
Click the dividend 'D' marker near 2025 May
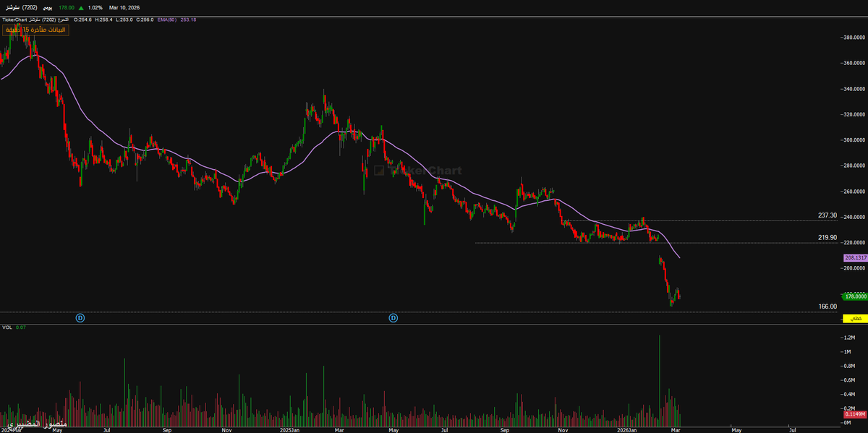pos(393,317)
